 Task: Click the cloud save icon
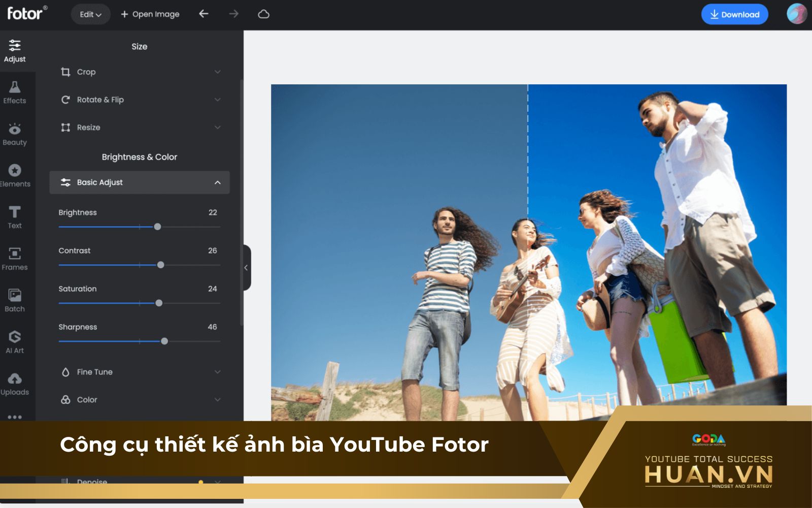(x=263, y=14)
